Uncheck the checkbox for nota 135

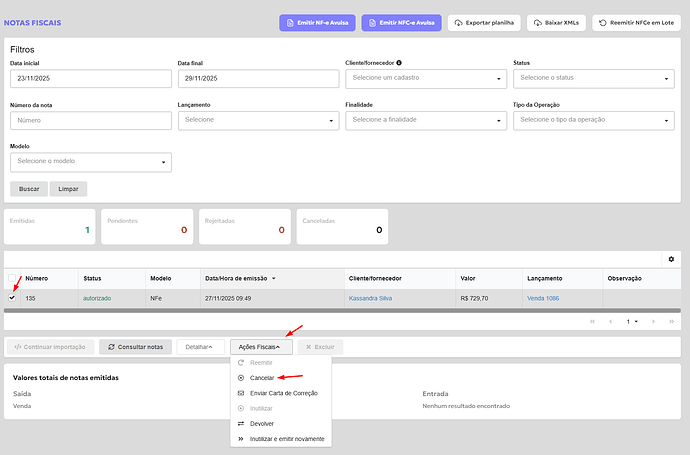point(12,298)
